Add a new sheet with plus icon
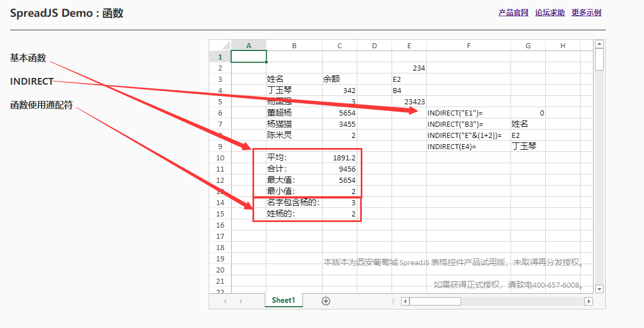The image size is (644, 328). tap(326, 301)
